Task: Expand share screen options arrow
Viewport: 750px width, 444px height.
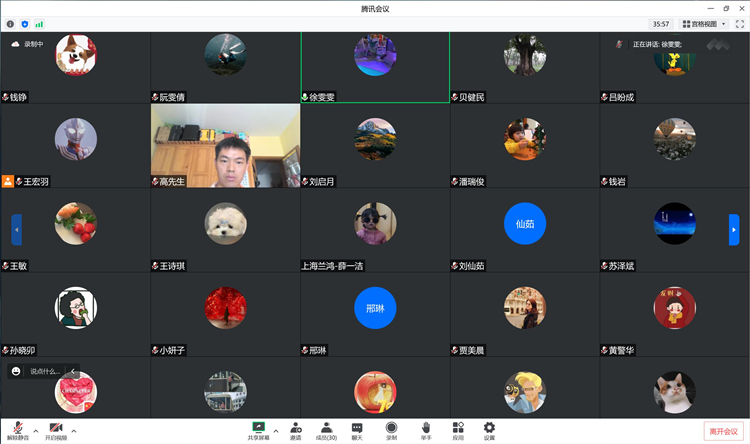Action: (x=276, y=431)
